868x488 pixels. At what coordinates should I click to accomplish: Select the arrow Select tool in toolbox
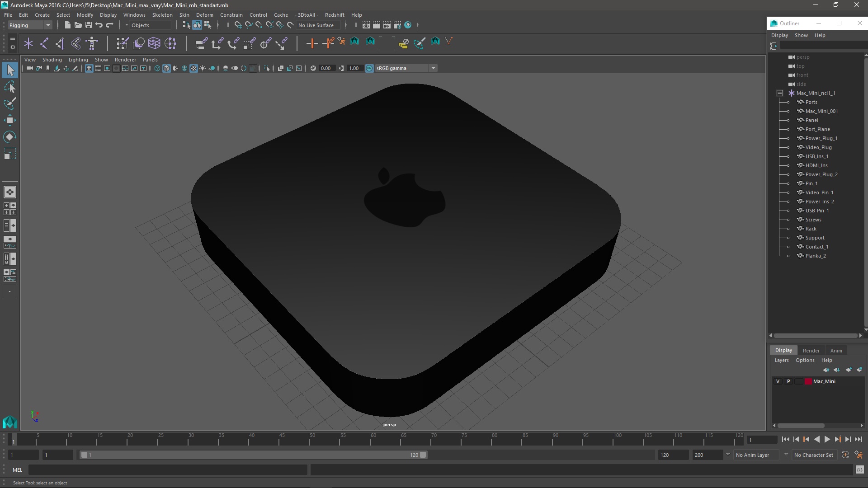click(10, 70)
